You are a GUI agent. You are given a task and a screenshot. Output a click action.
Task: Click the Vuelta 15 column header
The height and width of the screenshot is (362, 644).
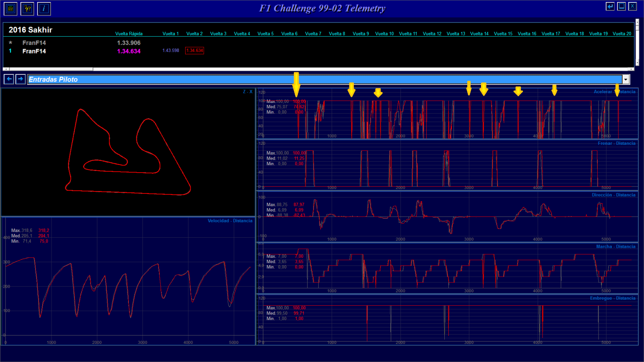pyautogui.click(x=503, y=34)
